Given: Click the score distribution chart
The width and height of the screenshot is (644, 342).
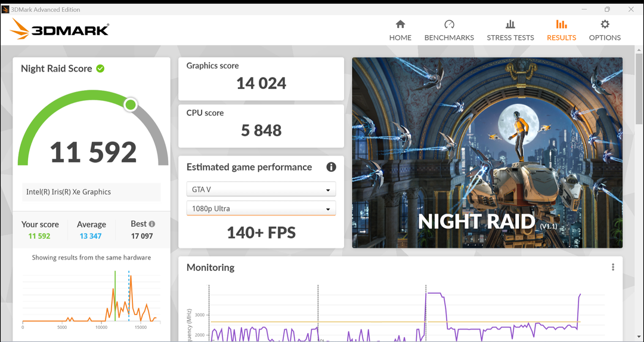Looking at the screenshot, I should (91, 297).
